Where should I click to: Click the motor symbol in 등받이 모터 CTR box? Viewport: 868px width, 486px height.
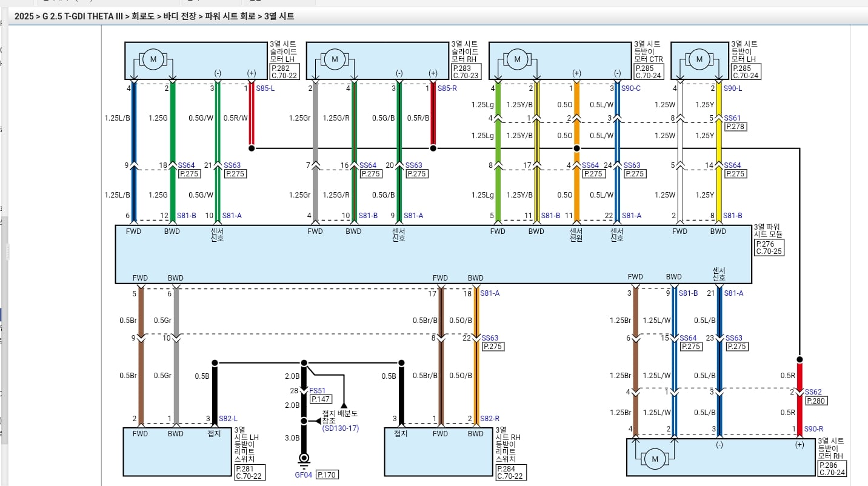point(517,59)
